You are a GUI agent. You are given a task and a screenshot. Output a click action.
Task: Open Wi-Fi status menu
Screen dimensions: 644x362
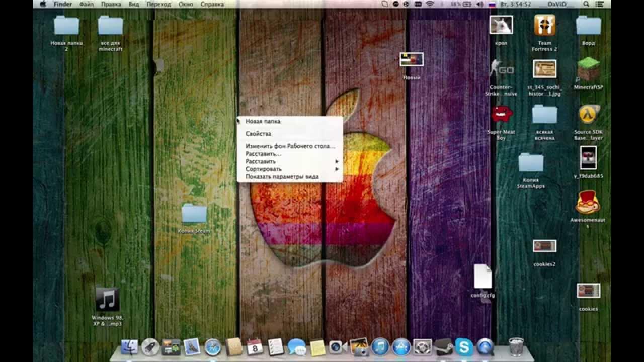point(430,4)
